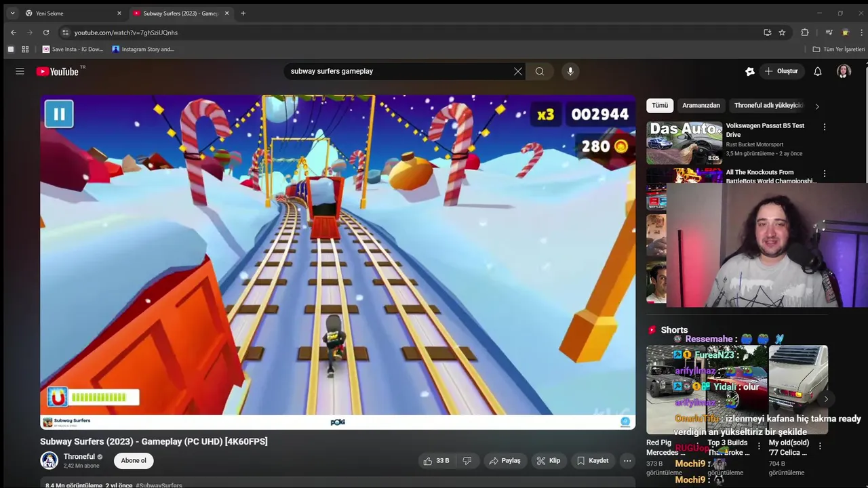Screen dimensions: 868x488
Task: Open YouTube notifications bell
Action: coord(818,71)
